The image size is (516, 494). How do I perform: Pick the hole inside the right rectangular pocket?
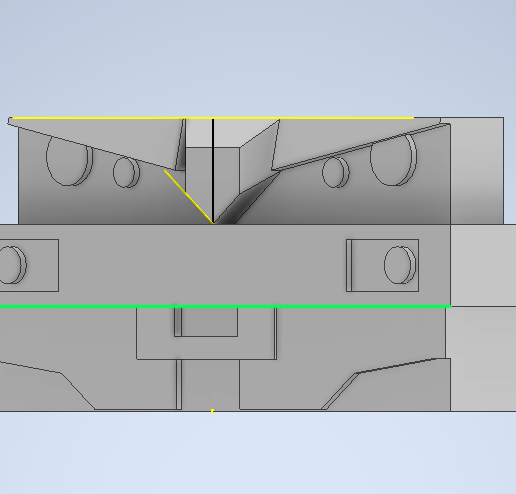point(400,265)
